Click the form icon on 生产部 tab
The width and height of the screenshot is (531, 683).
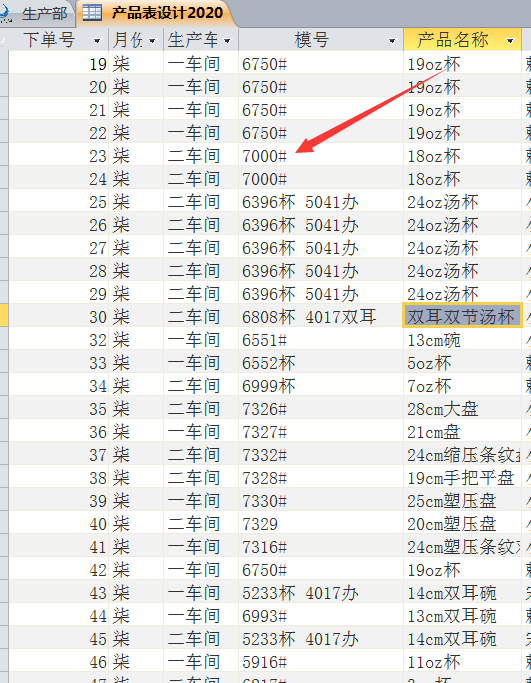pos(5,14)
